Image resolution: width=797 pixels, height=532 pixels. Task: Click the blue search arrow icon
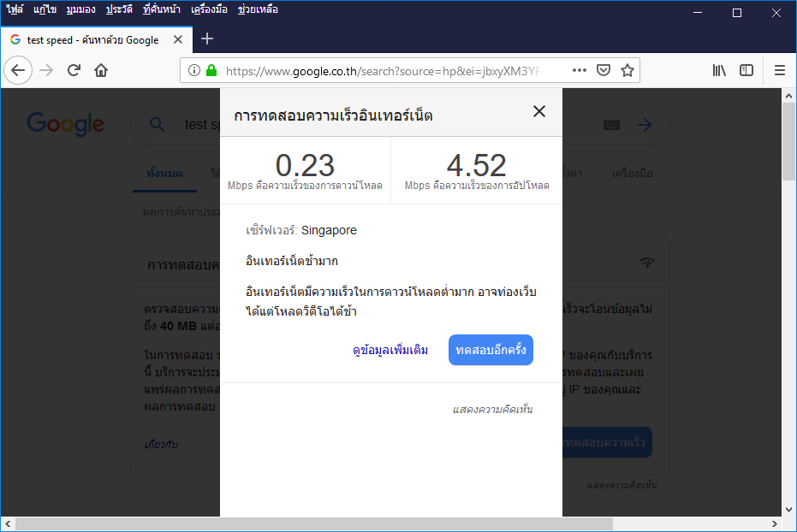point(645,125)
